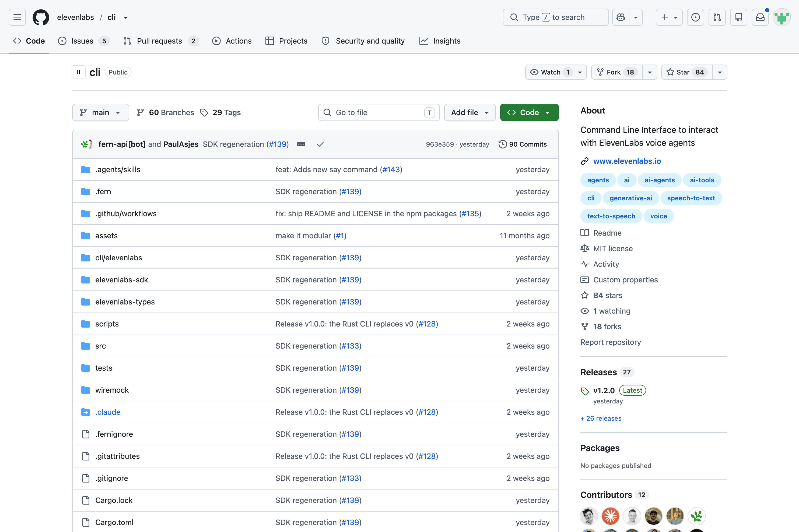Image resolution: width=799 pixels, height=532 pixels.
Task: Expand the Fork options dropdown arrow
Action: pyautogui.click(x=650, y=72)
